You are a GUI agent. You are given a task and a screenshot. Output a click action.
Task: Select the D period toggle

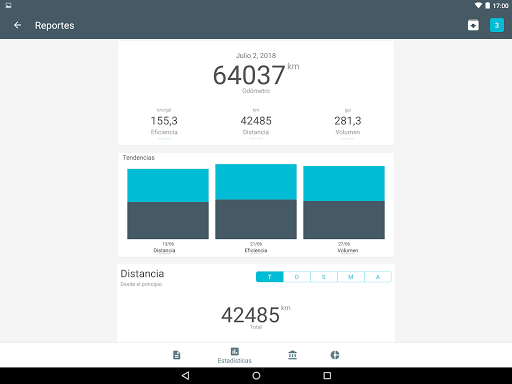click(297, 277)
